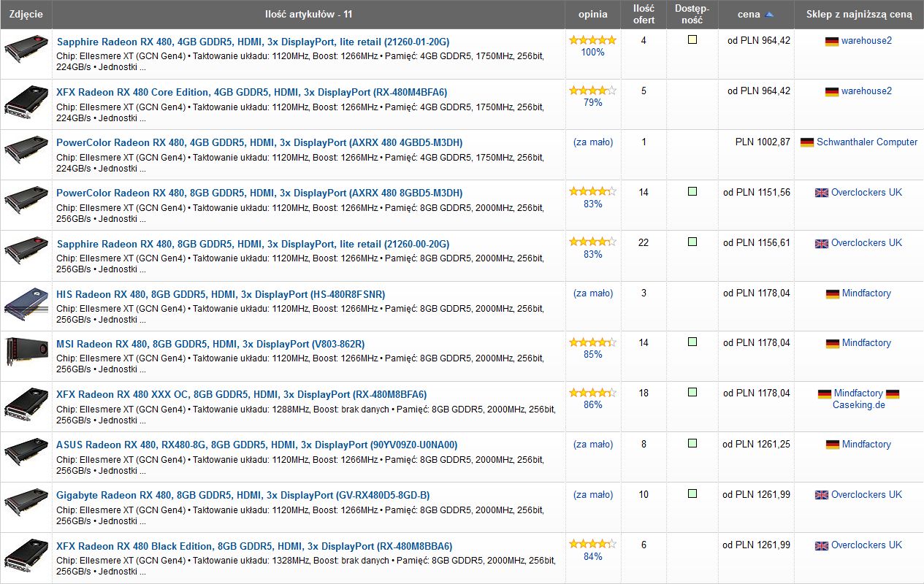This screenshot has height=584, width=924.
Task: Click the star rating of XFX Black Edition
Action: pyautogui.click(x=592, y=544)
